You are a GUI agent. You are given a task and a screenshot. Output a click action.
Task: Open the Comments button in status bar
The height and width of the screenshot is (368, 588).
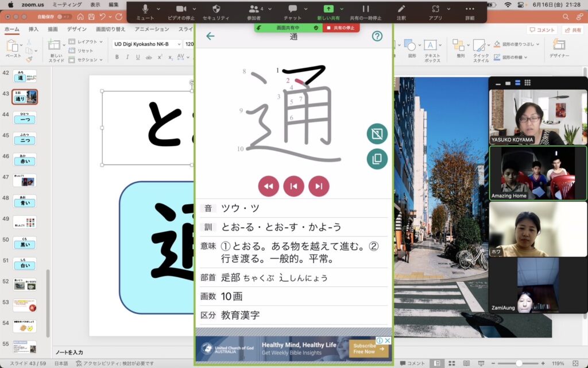pyautogui.click(x=412, y=363)
